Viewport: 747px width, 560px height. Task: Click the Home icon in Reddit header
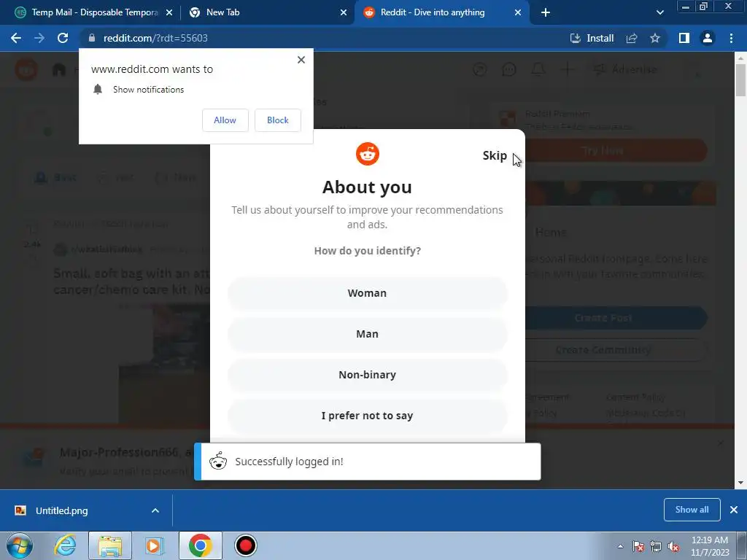pos(59,70)
